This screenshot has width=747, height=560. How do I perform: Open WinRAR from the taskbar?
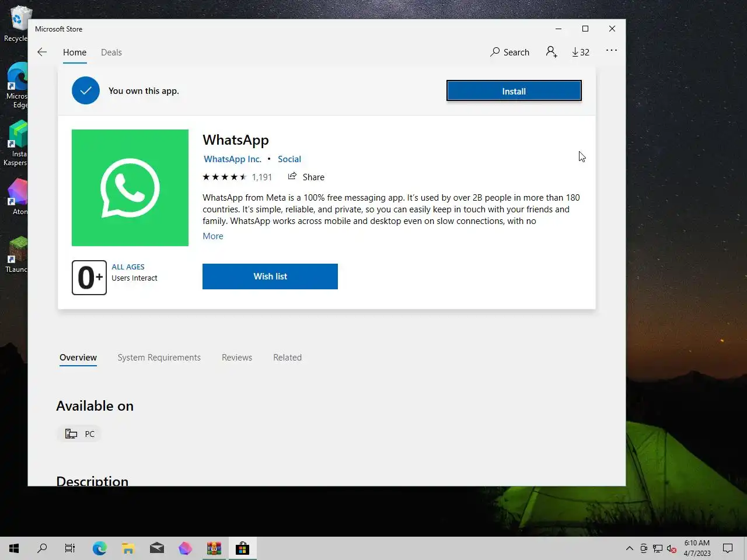pos(214,548)
